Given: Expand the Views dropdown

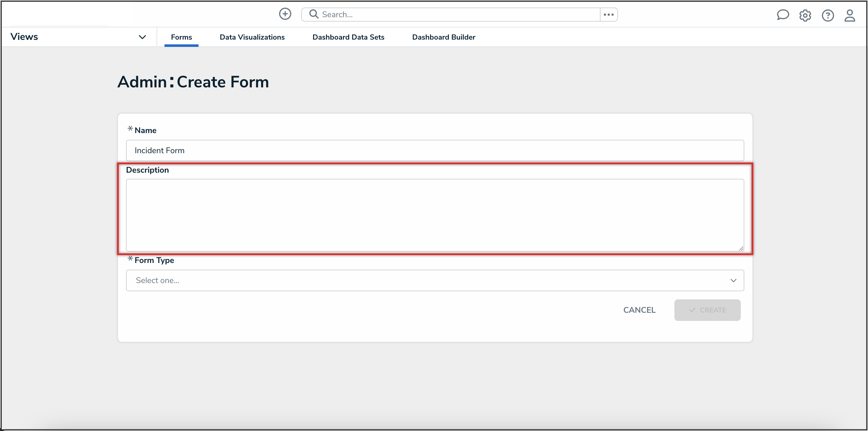Looking at the screenshot, I should coord(142,37).
